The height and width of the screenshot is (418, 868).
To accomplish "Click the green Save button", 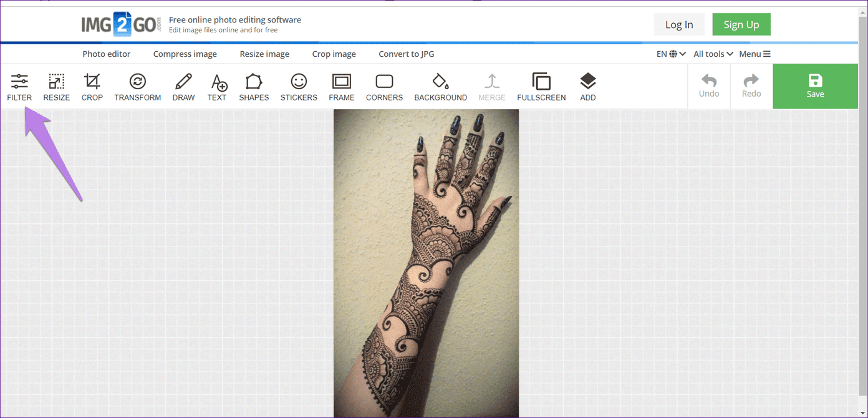I will coord(815,86).
